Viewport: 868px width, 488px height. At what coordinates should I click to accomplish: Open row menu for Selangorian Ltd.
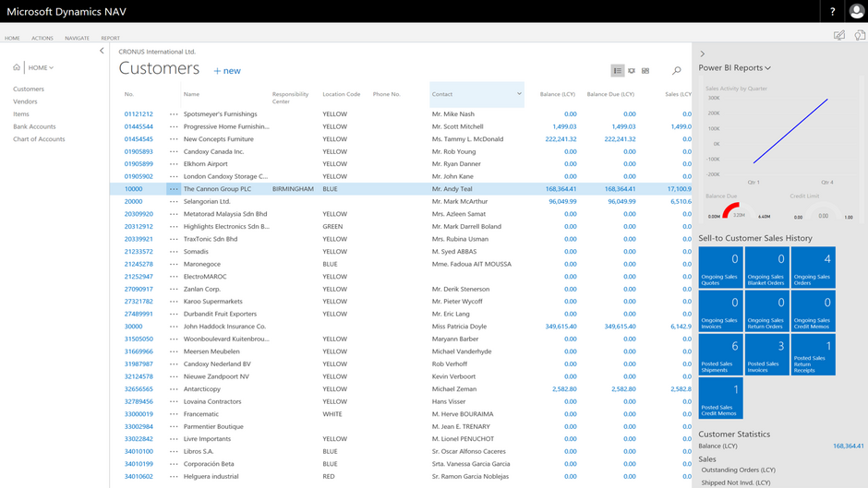[x=174, y=201]
